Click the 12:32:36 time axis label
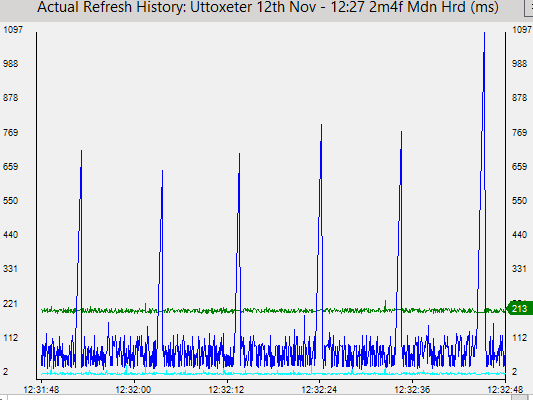Viewport: 533px width, 400px height. pyautogui.click(x=412, y=390)
